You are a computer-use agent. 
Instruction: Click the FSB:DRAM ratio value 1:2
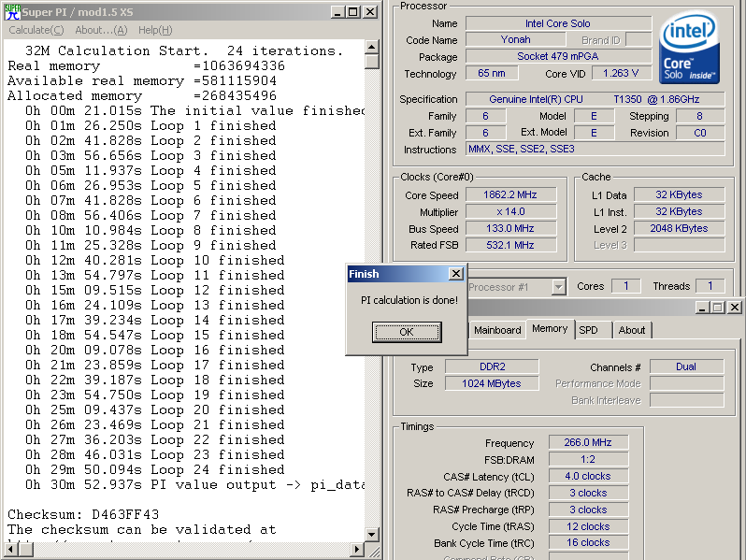tap(589, 459)
